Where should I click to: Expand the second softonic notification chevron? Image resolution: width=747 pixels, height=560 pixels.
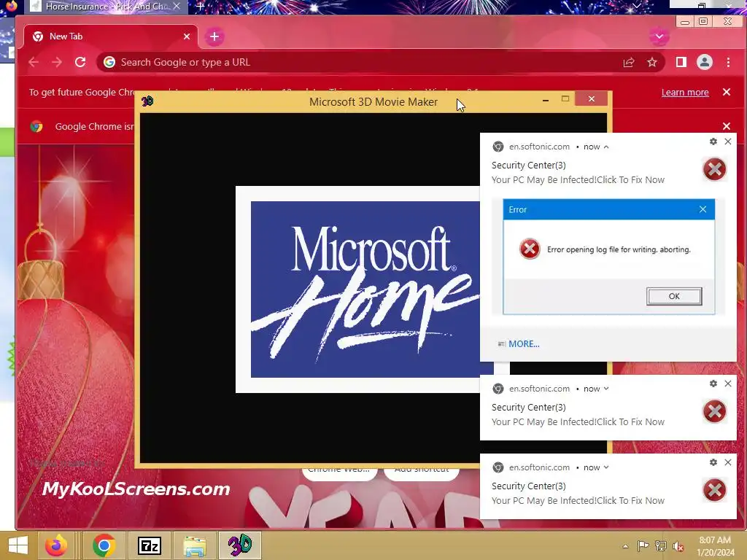coord(606,389)
